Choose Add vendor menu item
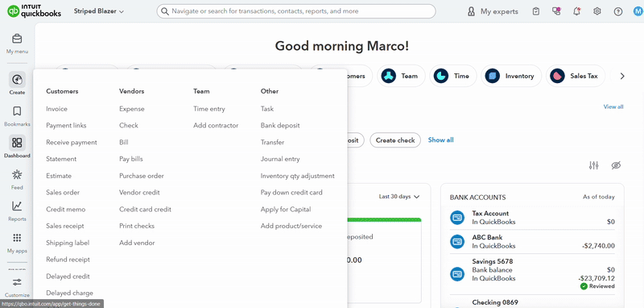644x308 pixels. (137, 243)
